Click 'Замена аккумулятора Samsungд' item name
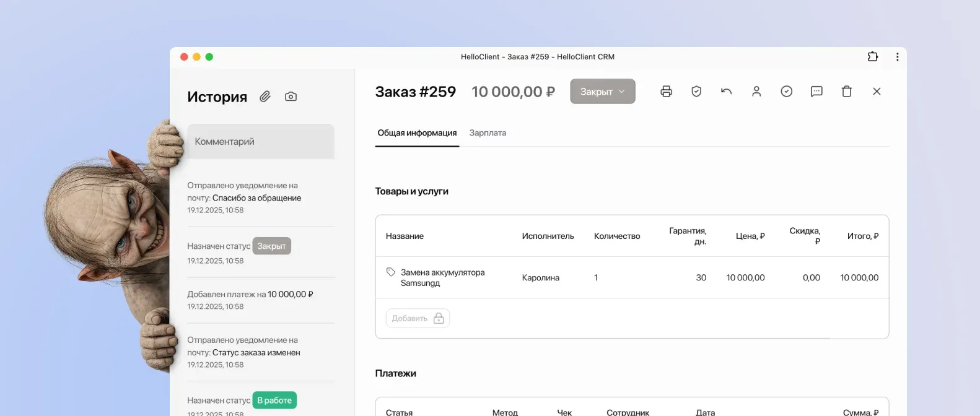980x416 pixels. [x=442, y=277]
